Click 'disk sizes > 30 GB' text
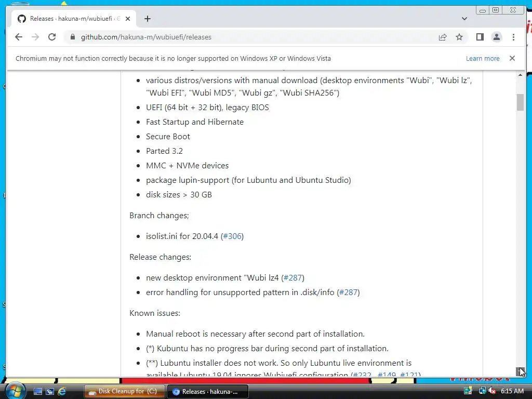 179,195
